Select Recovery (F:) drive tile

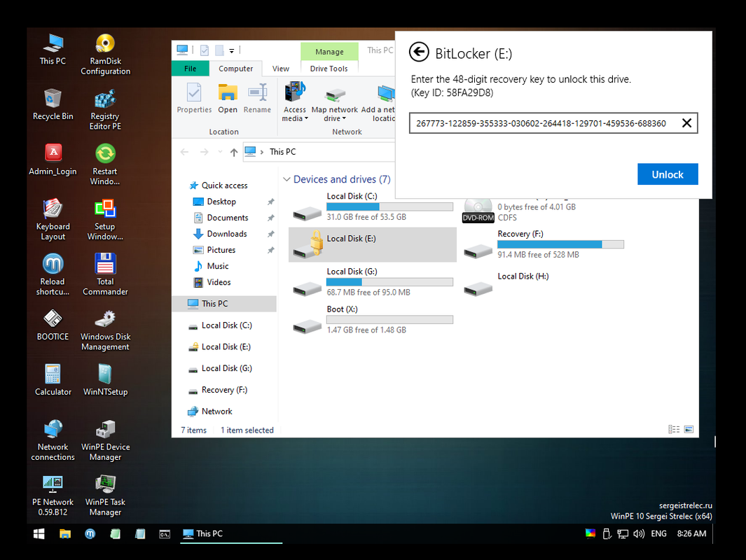tap(544, 244)
